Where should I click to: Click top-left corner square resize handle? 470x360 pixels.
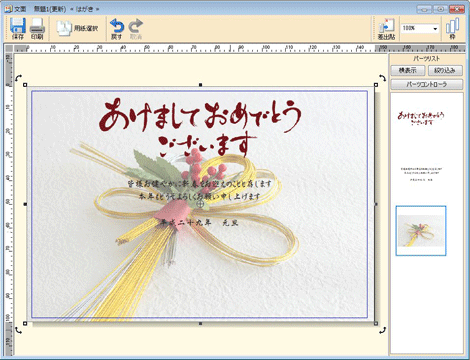pyautogui.click(x=25, y=85)
